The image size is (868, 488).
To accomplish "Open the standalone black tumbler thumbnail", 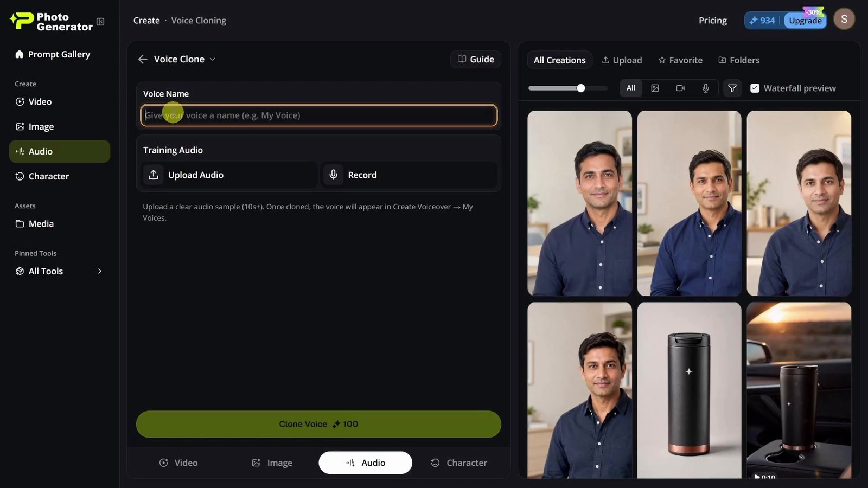I will [x=689, y=390].
